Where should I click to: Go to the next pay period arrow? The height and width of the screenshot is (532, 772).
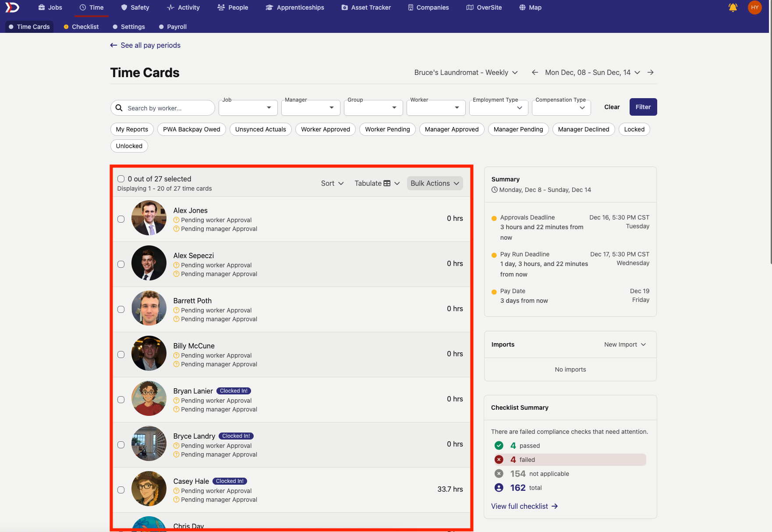(x=651, y=72)
